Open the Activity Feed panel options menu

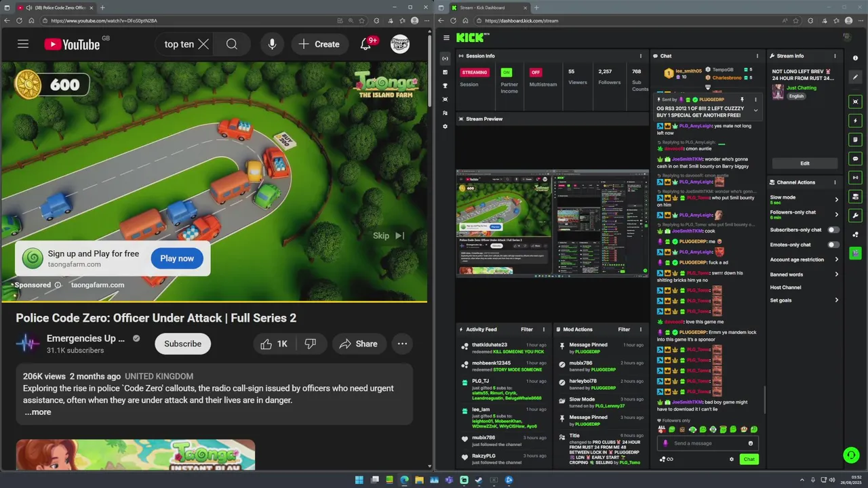[543, 329]
